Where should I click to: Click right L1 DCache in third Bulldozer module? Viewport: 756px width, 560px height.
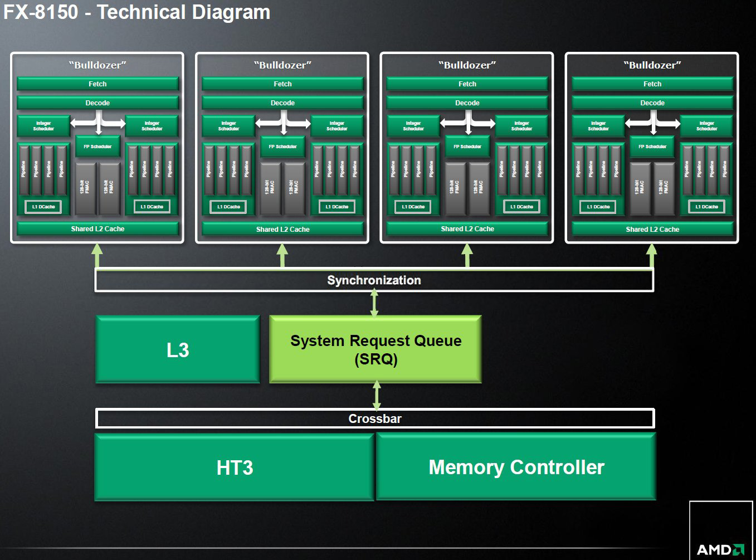521,207
